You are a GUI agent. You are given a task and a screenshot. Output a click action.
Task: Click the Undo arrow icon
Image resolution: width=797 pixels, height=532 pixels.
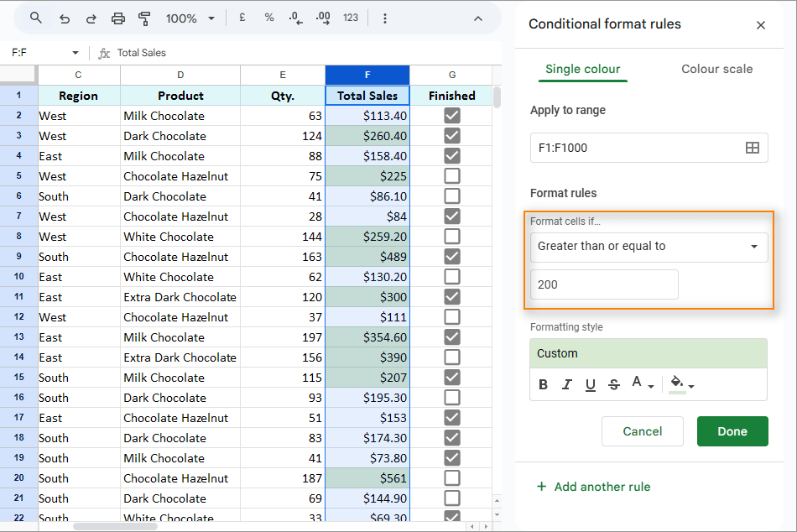pos(65,18)
